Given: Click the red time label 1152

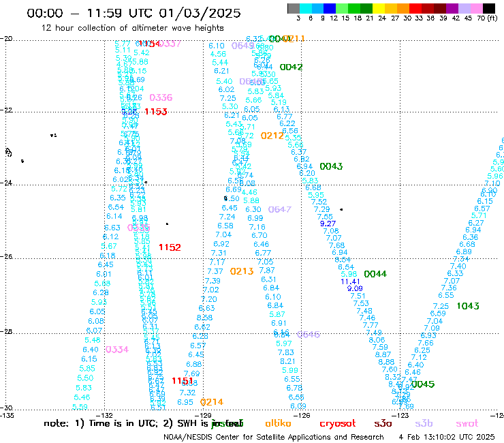Looking at the screenshot, I should click(170, 247).
